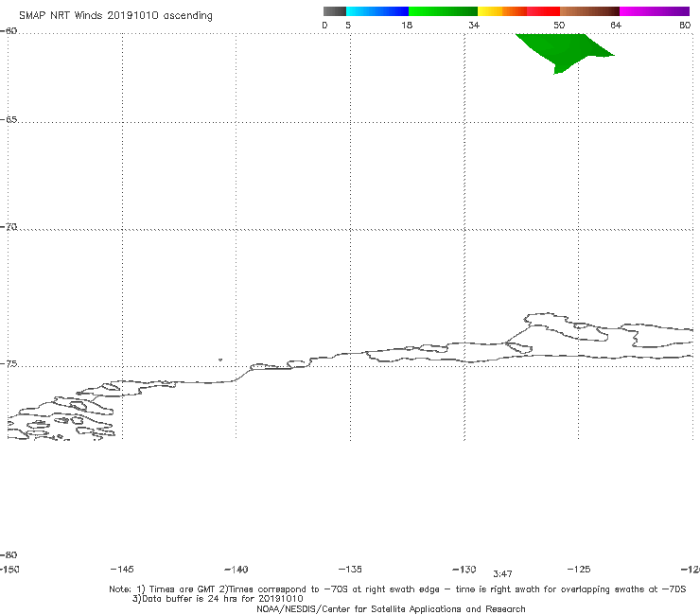The width and height of the screenshot is (700, 615).
Task: Click the colorbar label '34'
Action: tap(474, 25)
